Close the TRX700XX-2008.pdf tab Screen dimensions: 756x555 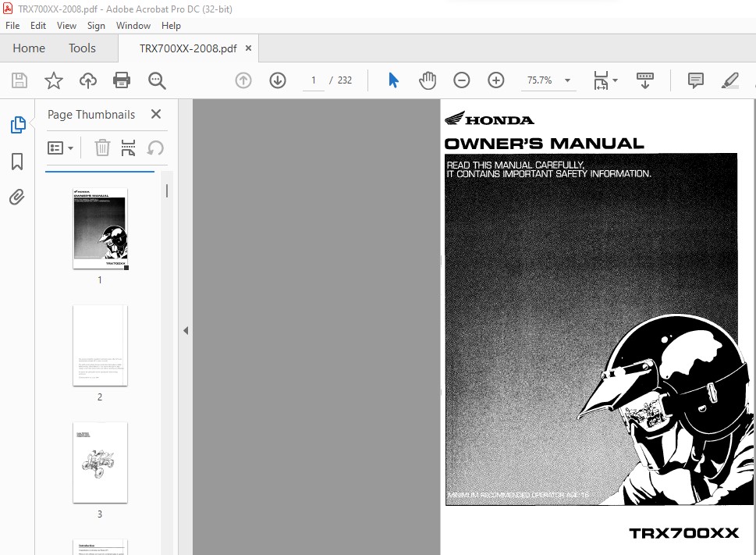click(248, 48)
